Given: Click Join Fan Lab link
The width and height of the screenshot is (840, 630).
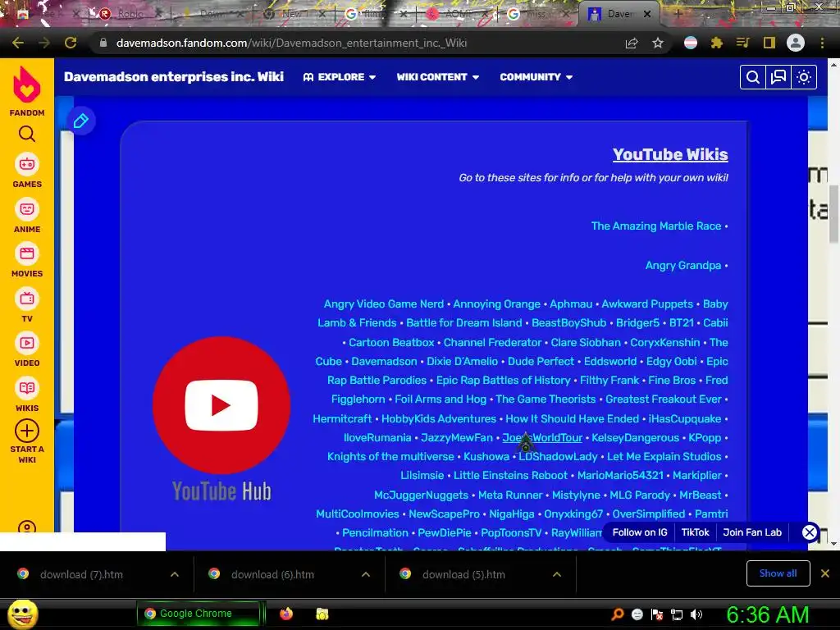Looking at the screenshot, I should 752,532.
